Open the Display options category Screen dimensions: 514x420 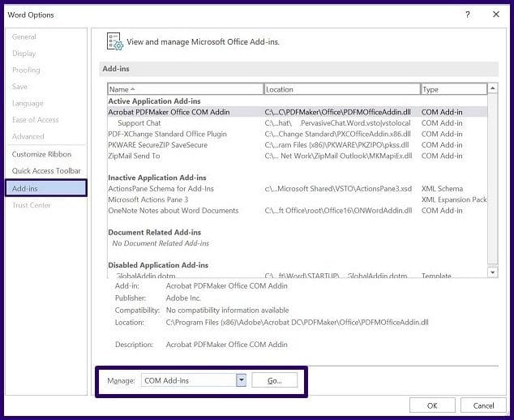pyautogui.click(x=24, y=54)
